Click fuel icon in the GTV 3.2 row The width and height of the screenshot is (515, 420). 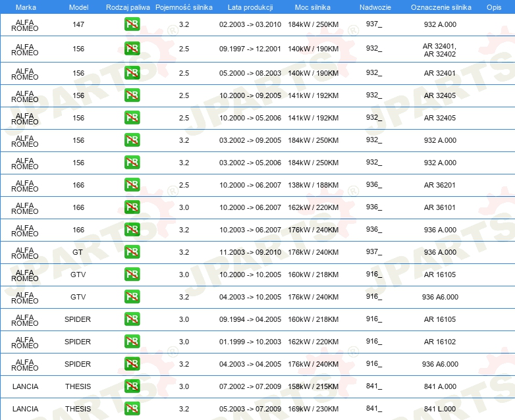tap(132, 296)
